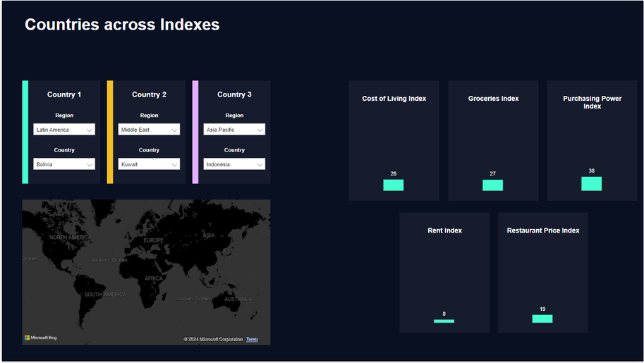Click ASIA label on the map
Screen dimensions: 644x363
tap(209, 235)
